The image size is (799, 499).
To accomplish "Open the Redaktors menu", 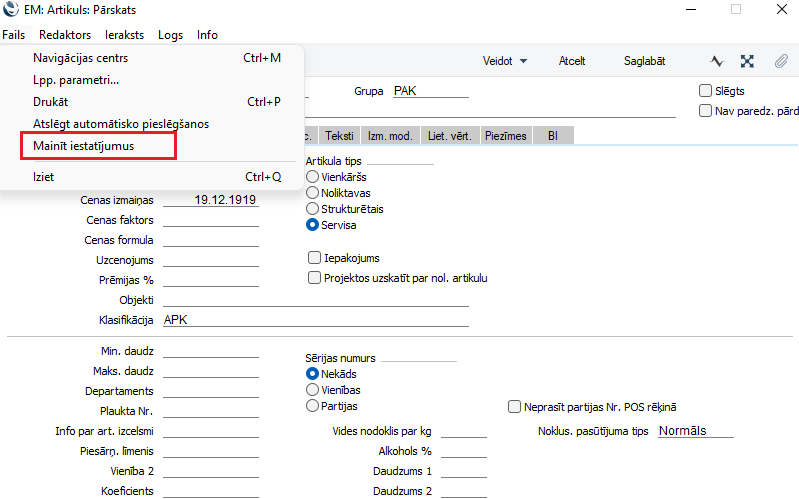I will [x=64, y=35].
